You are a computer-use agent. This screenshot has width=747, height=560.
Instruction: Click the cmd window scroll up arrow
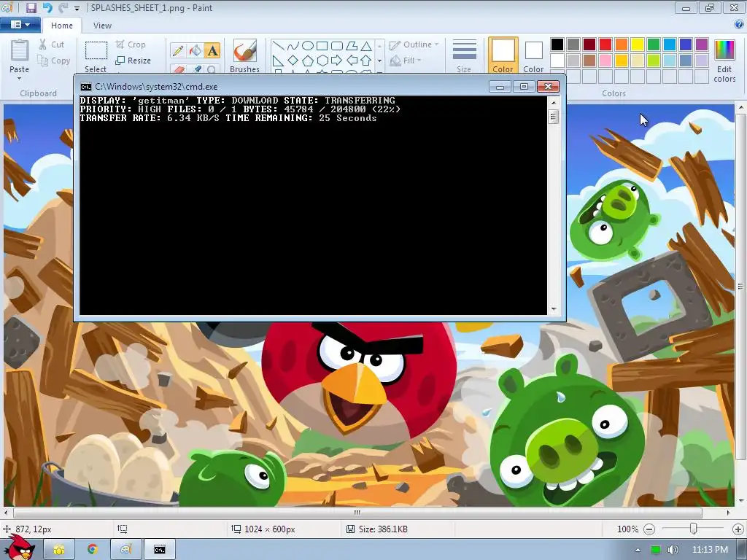pos(554,102)
